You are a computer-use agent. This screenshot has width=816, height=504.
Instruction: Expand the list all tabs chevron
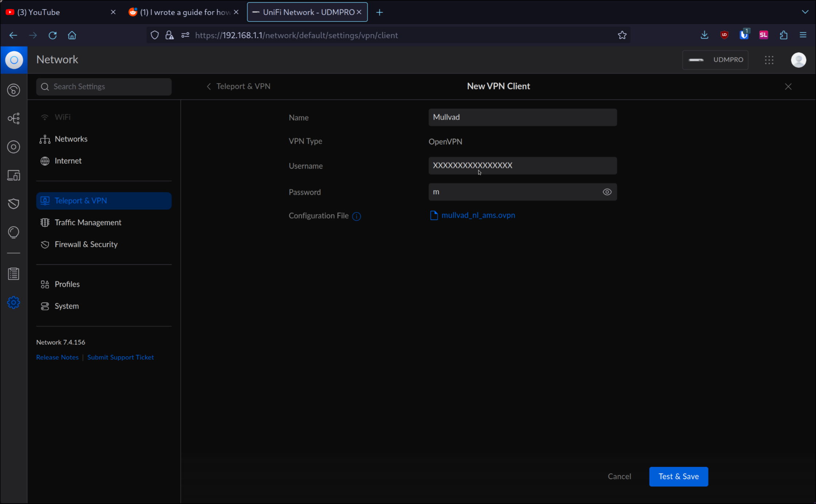pyautogui.click(x=805, y=12)
